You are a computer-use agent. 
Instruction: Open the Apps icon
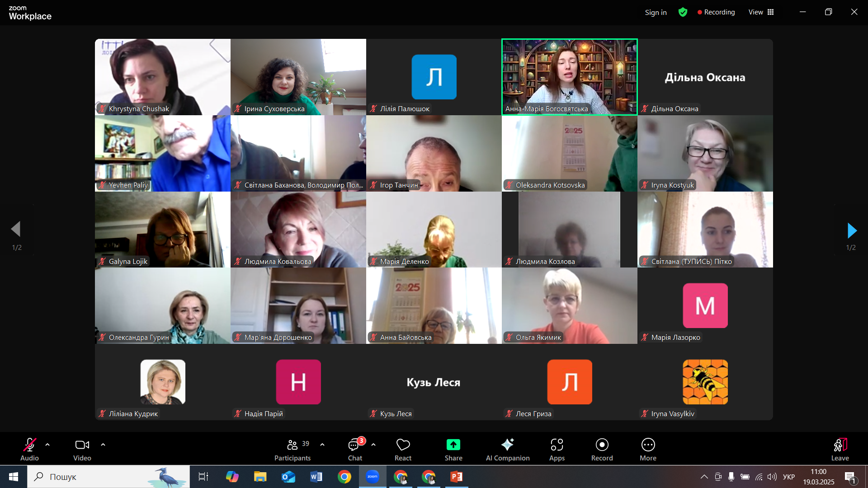click(x=557, y=445)
